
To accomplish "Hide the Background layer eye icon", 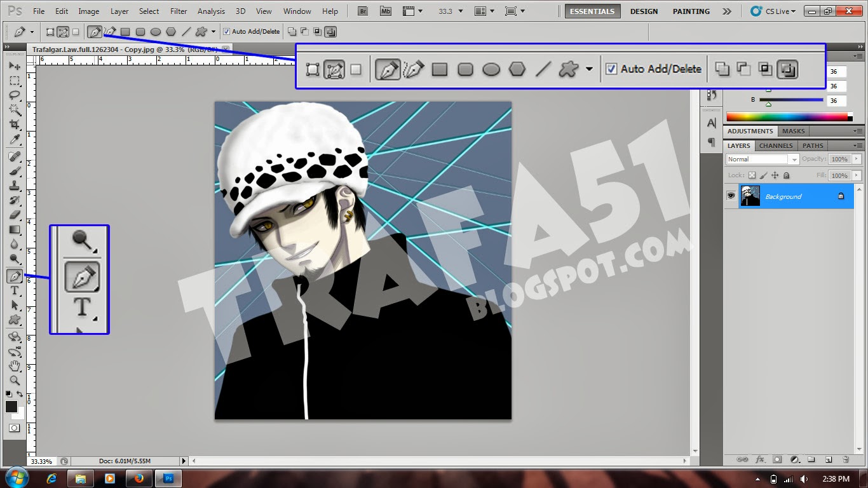I will [731, 196].
